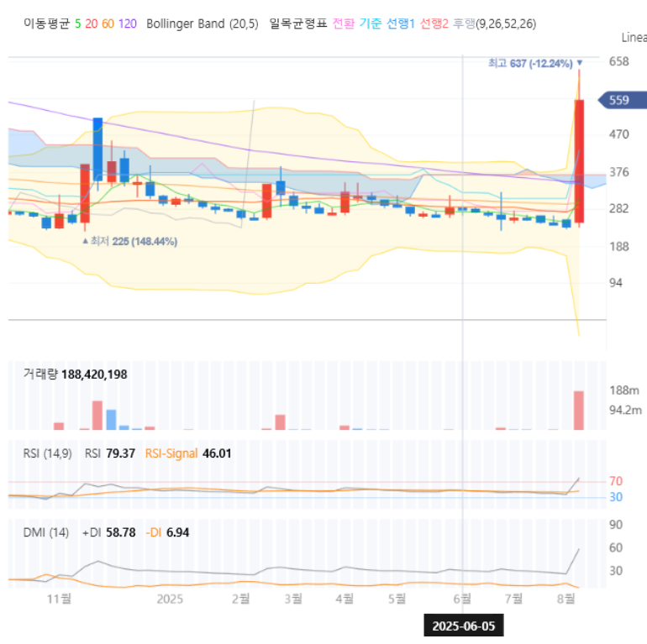Click the 후행 legend label

[464, 24]
